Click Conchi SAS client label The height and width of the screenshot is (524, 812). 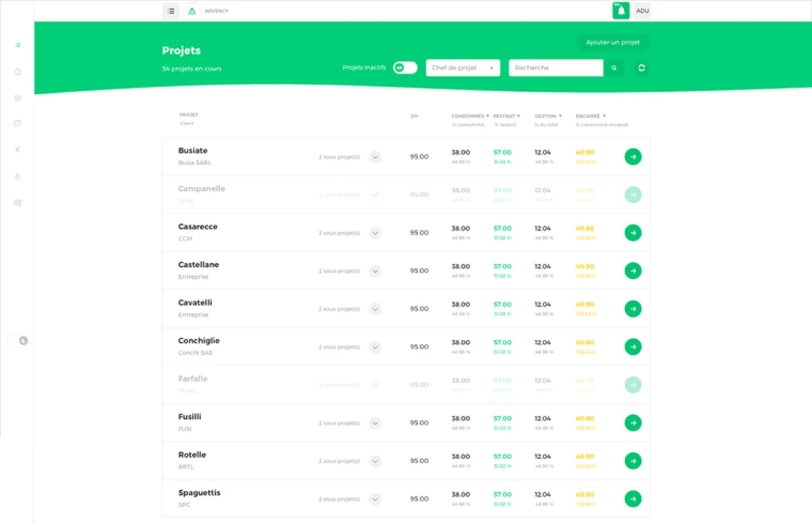(x=195, y=353)
